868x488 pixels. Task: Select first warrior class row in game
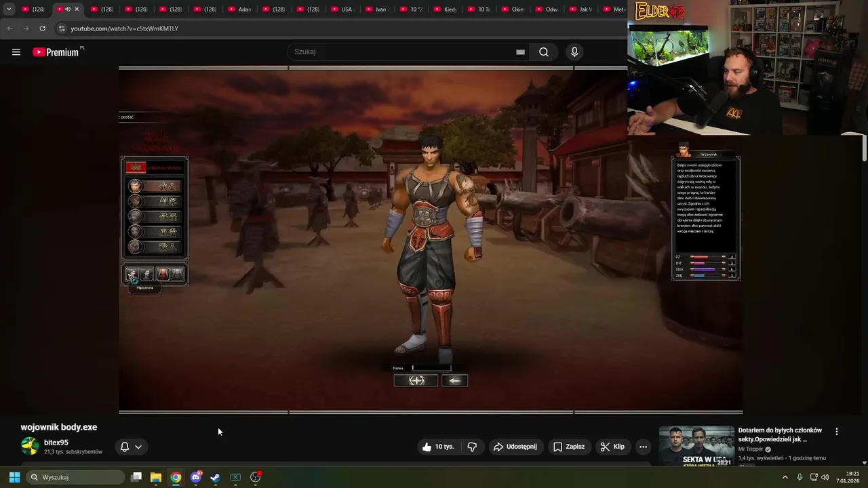click(155, 186)
